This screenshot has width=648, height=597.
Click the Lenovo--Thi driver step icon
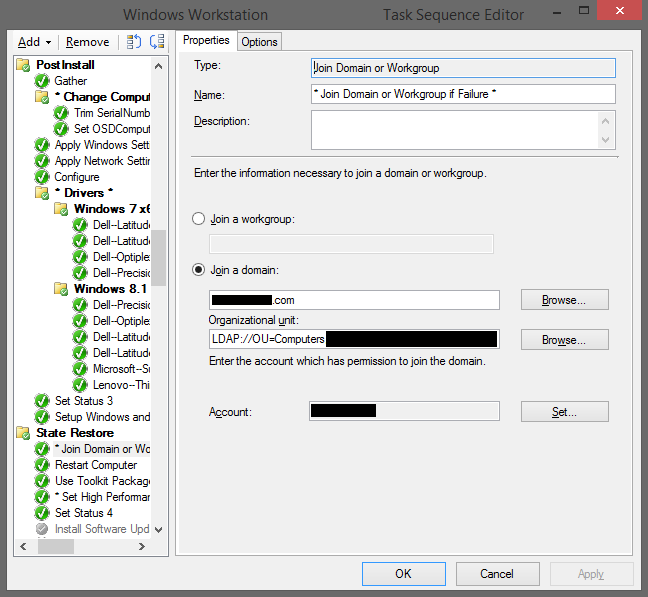[80, 385]
